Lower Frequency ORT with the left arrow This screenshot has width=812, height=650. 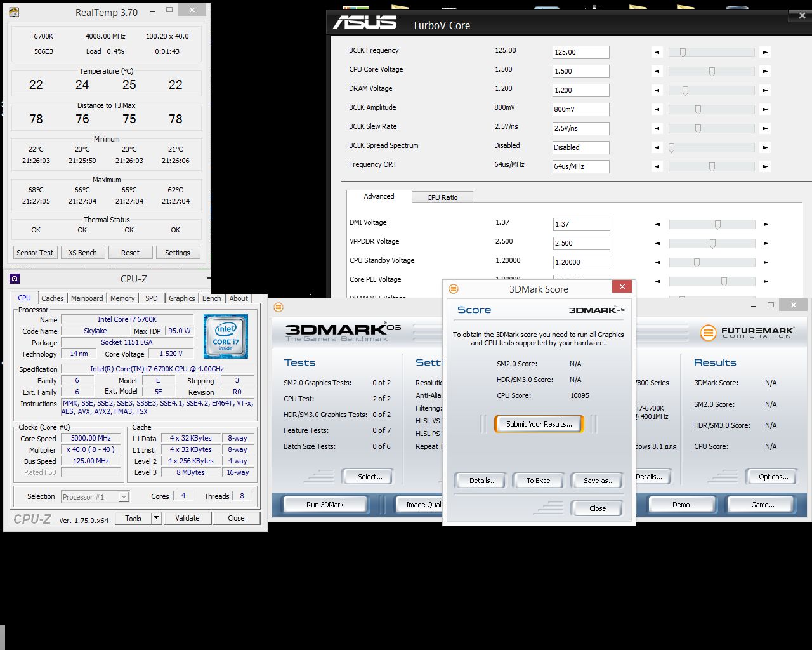(x=657, y=167)
